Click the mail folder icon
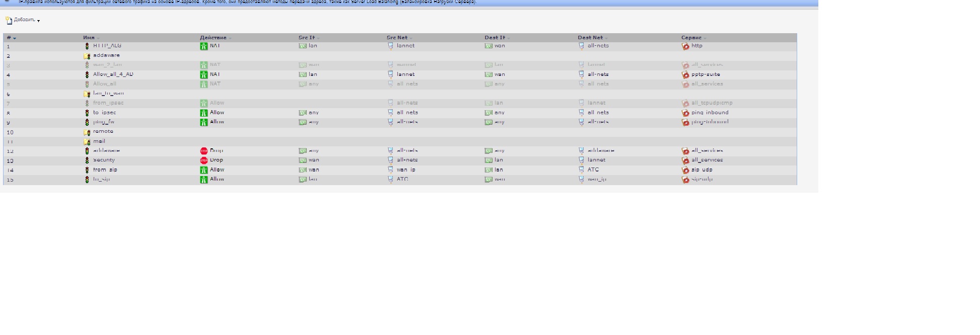The image size is (980, 335). pyautogui.click(x=87, y=142)
